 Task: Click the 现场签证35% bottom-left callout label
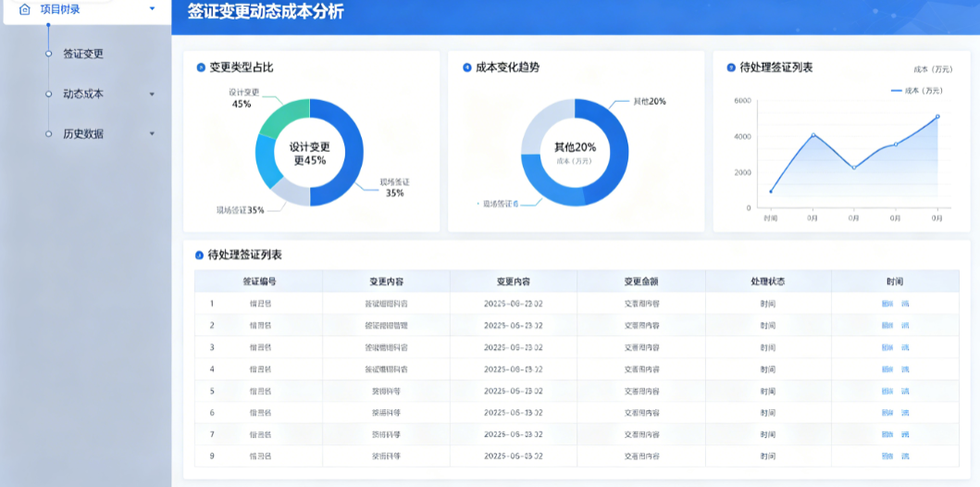pos(240,210)
